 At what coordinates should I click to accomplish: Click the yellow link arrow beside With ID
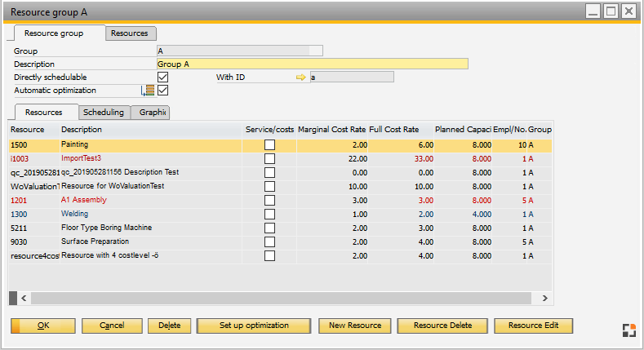pos(300,78)
